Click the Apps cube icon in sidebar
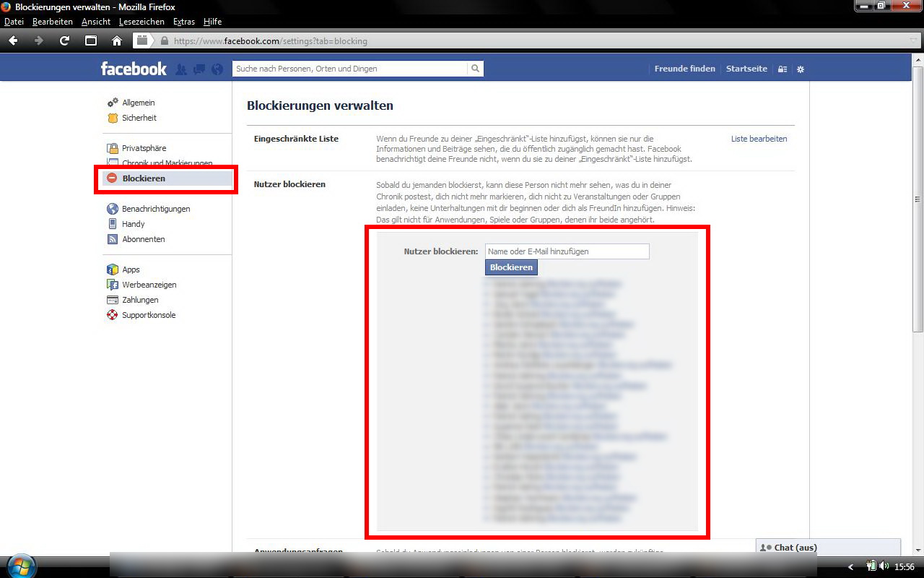The image size is (924, 578). click(x=113, y=269)
